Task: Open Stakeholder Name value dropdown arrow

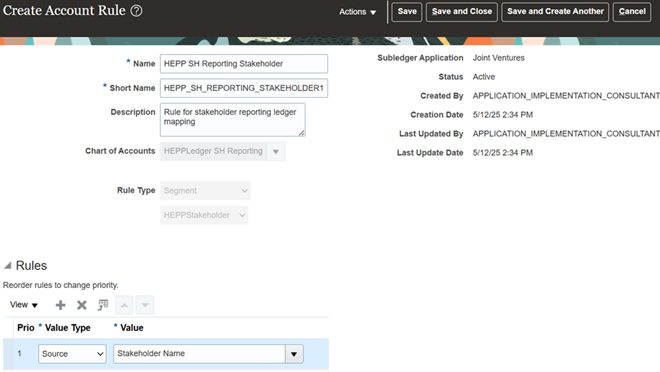Action: tap(294, 354)
